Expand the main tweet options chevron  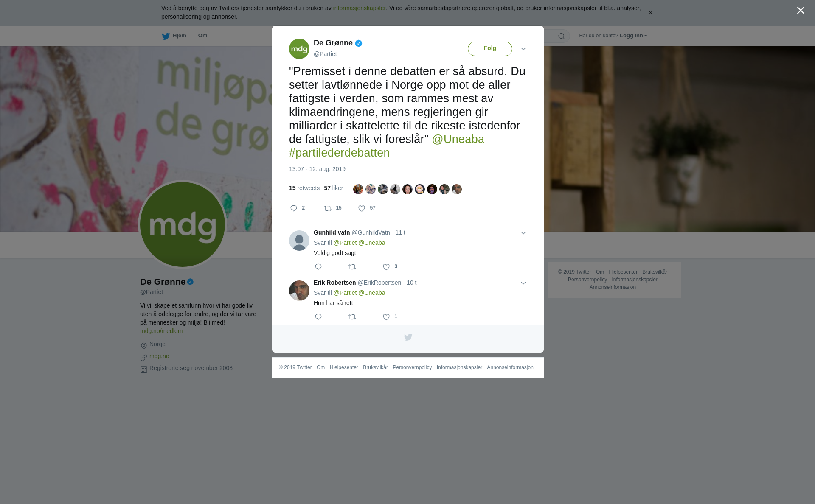(x=523, y=49)
